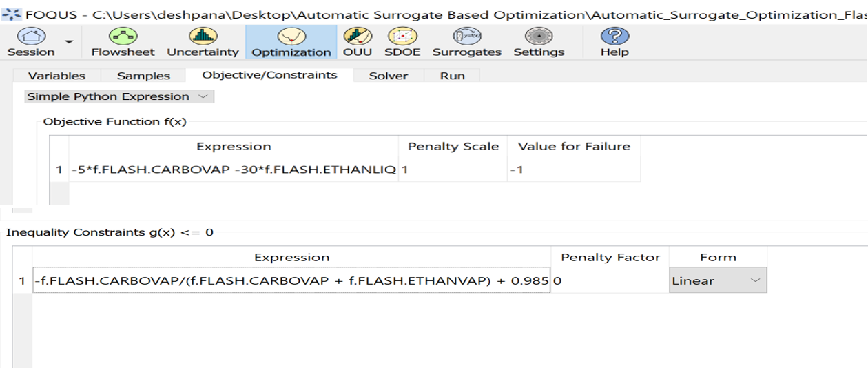Screen dimensions: 868x368
Task: Switch to the Variables tab
Action: [56, 76]
